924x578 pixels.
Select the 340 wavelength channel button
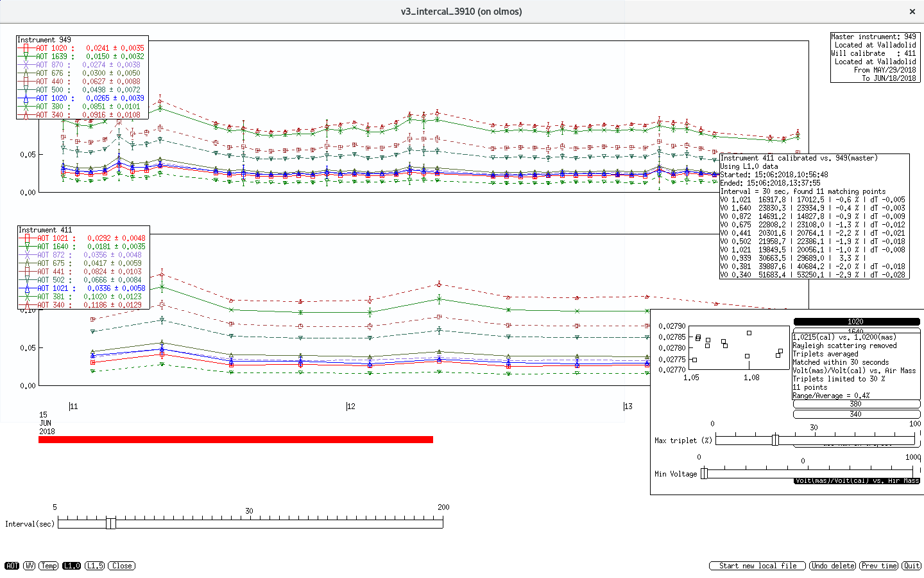coord(856,414)
